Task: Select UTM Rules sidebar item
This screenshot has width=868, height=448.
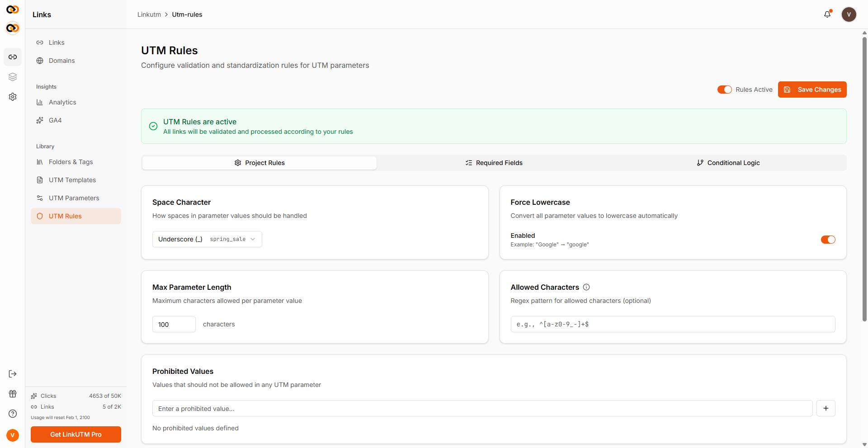Action: point(76,216)
